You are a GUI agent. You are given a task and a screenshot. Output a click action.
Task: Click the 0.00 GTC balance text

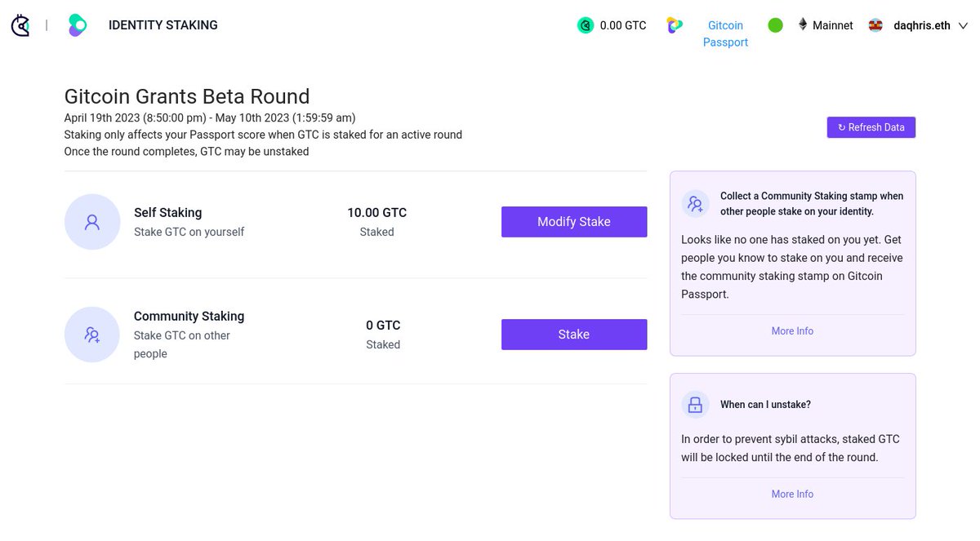[x=623, y=25]
